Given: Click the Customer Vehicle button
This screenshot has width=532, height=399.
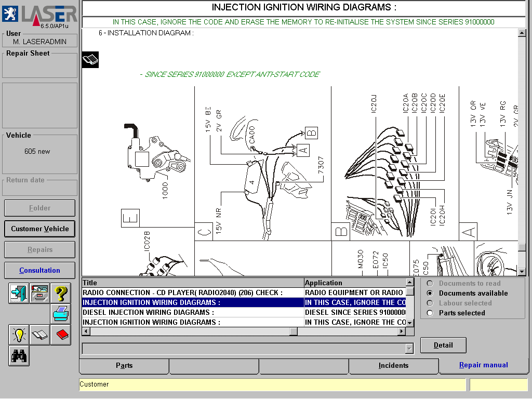Looking at the screenshot, I should (x=39, y=229).
